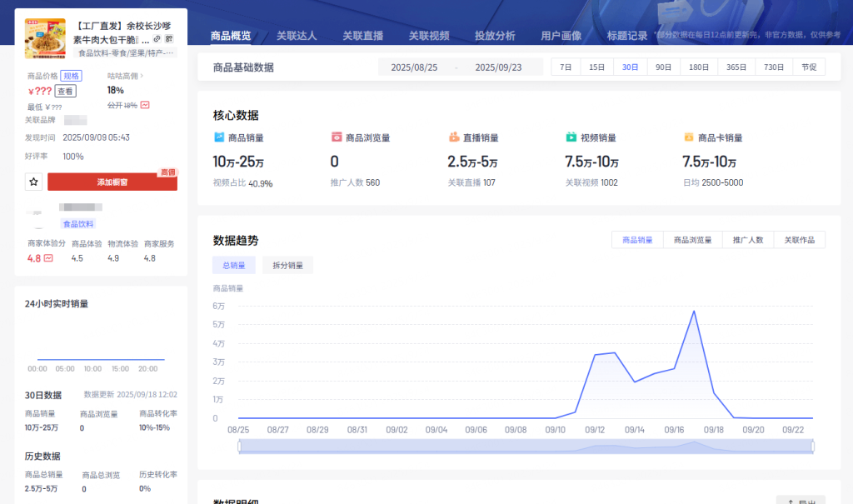
Task: Switch the chart to 拆分销量 view
Action: 289,265
